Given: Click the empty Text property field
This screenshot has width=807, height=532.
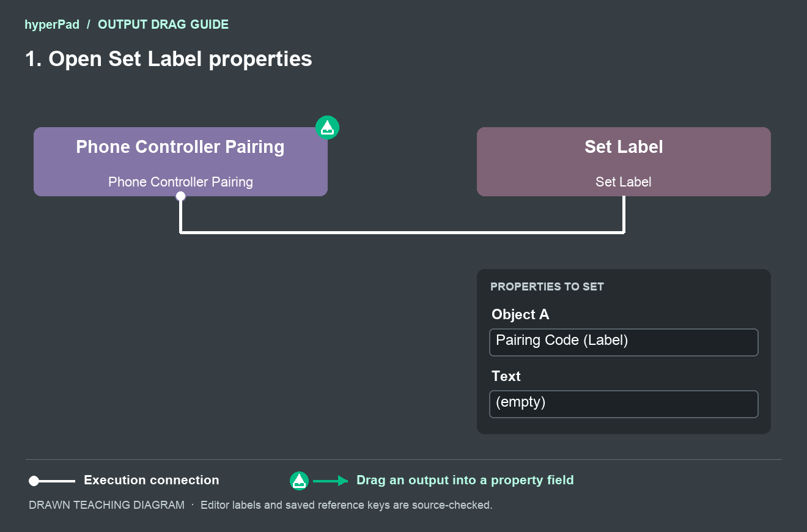Looking at the screenshot, I should [624, 404].
